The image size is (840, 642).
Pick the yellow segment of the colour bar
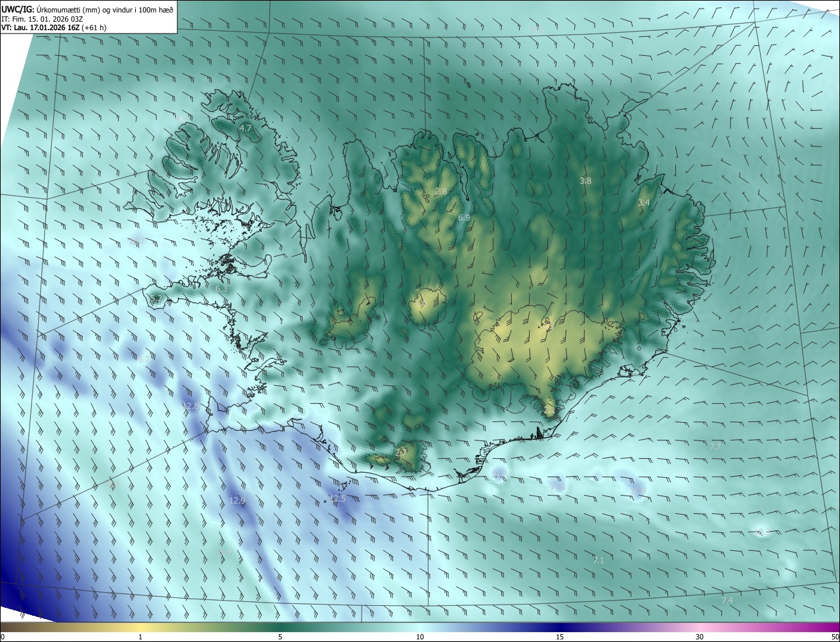tap(141, 628)
